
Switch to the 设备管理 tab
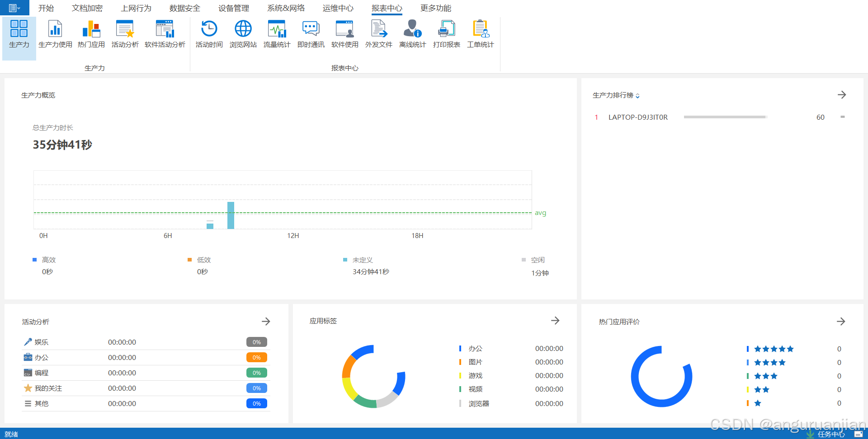click(x=234, y=8)
